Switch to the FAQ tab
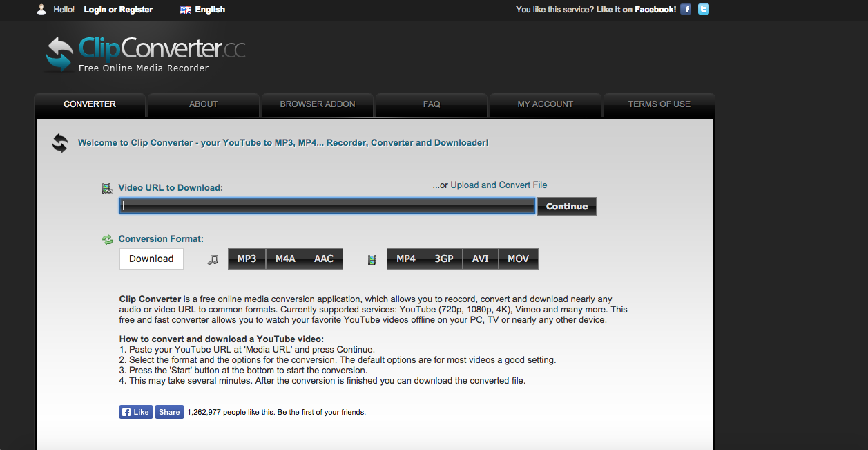This screenshot has width=868, height=450. pyautogui.click(x=431, y=104)
